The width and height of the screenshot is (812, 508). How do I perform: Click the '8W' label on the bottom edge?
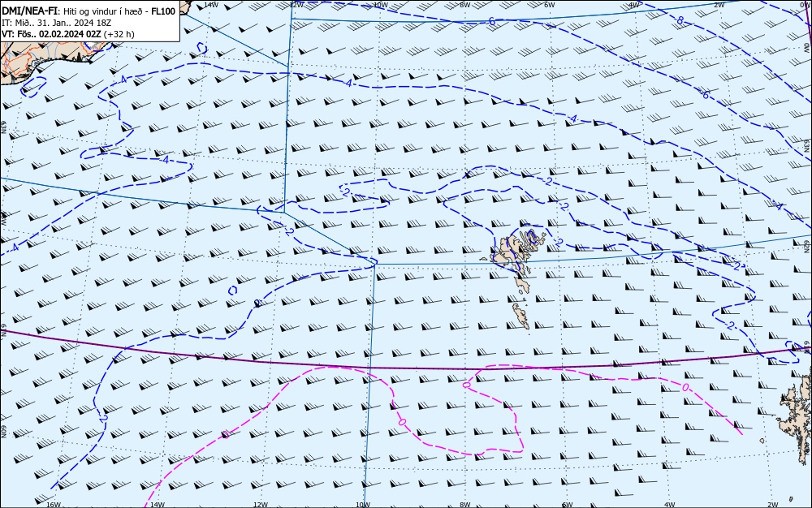[x=465, y=505]
